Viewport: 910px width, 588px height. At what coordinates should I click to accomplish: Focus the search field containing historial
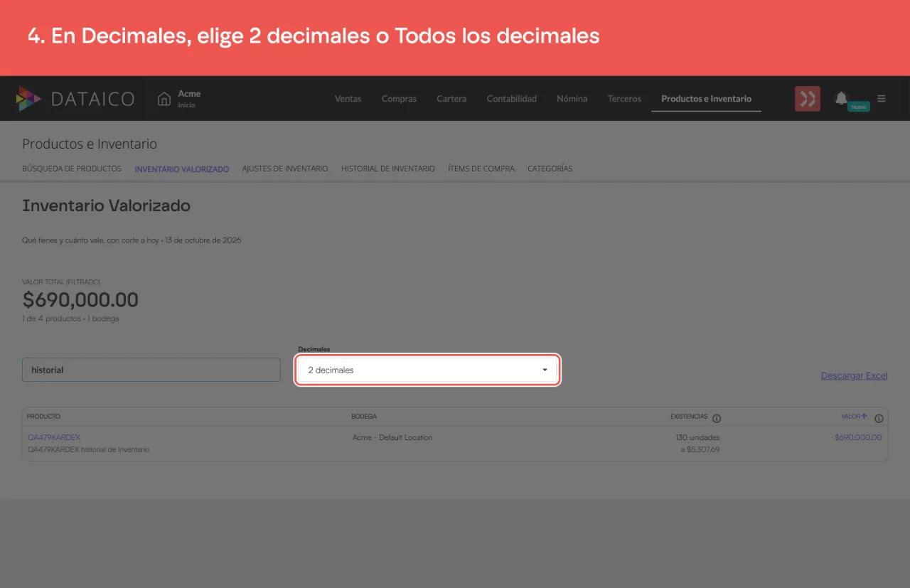(x=151, y=370)
